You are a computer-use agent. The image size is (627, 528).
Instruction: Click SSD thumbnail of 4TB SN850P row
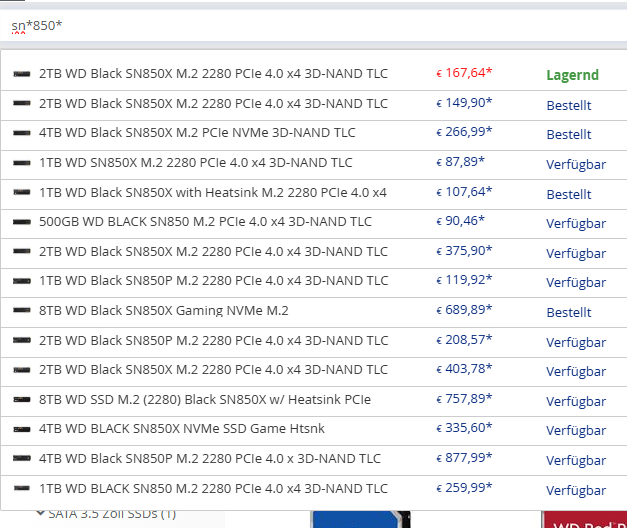click(22, 458)
